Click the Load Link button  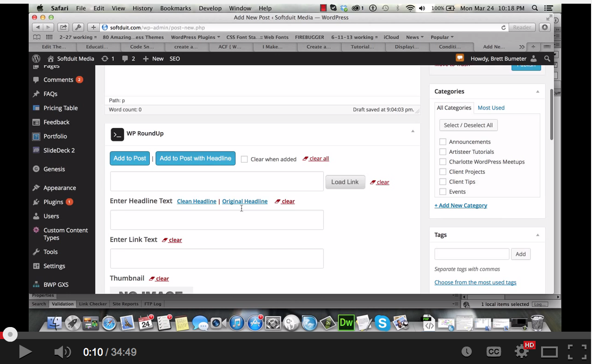coord(345,182)
